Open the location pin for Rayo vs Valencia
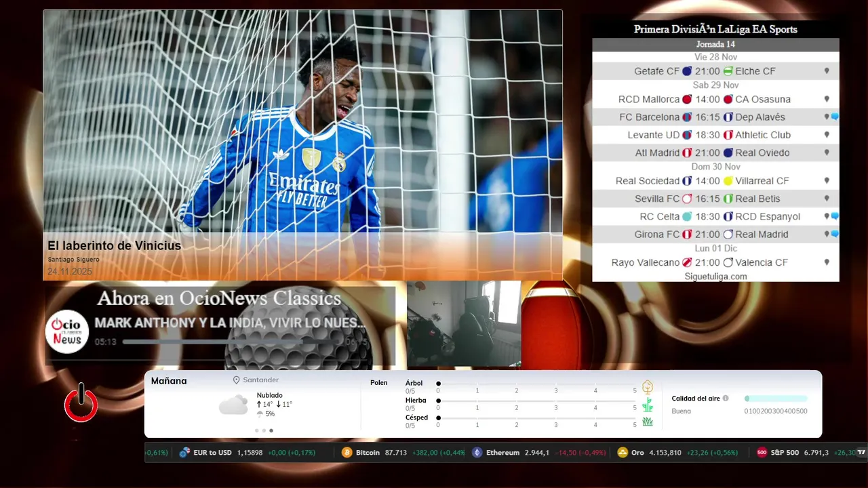This screenshot has height=488, width=868. pyautogui.click(x=827, y=262)
